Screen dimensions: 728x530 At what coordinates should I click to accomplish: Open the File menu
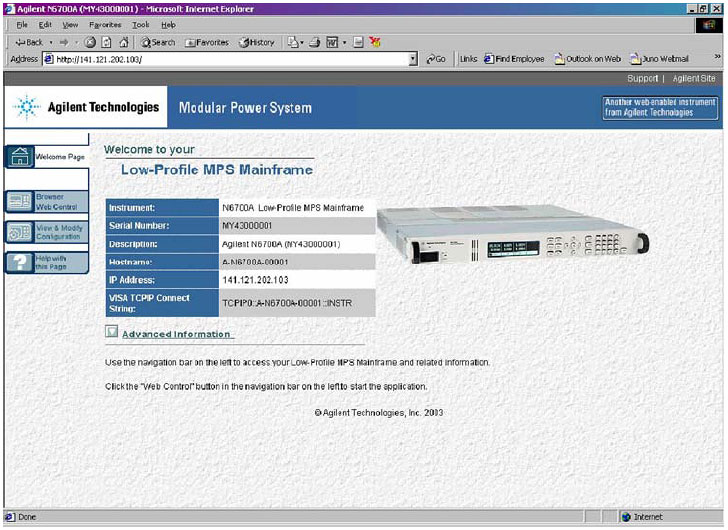point(22,25)
